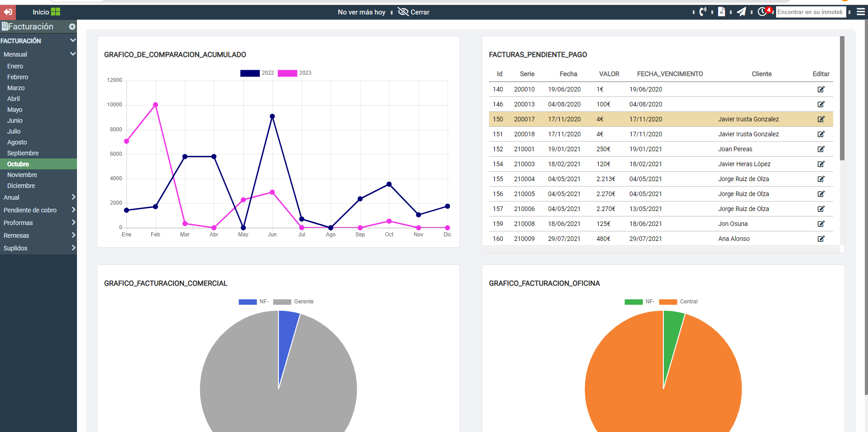Screen dimensions: 868x432
Task: Click the Inicio link
Action: click(x=41, y=12)
